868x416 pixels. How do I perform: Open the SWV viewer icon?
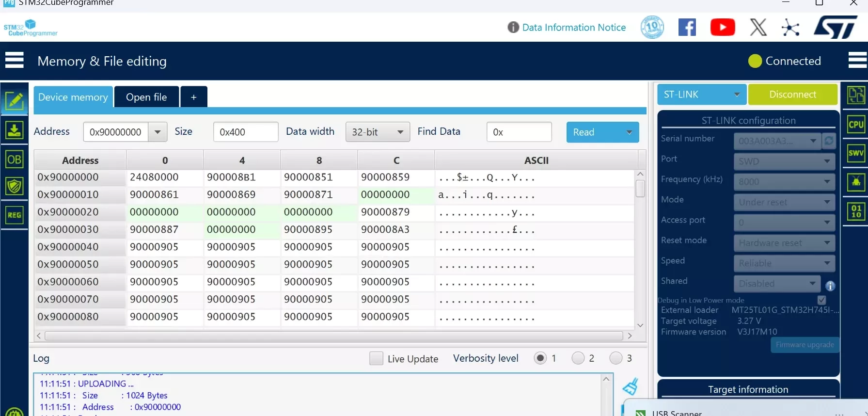pyautogui.click(x=856, y=154)
